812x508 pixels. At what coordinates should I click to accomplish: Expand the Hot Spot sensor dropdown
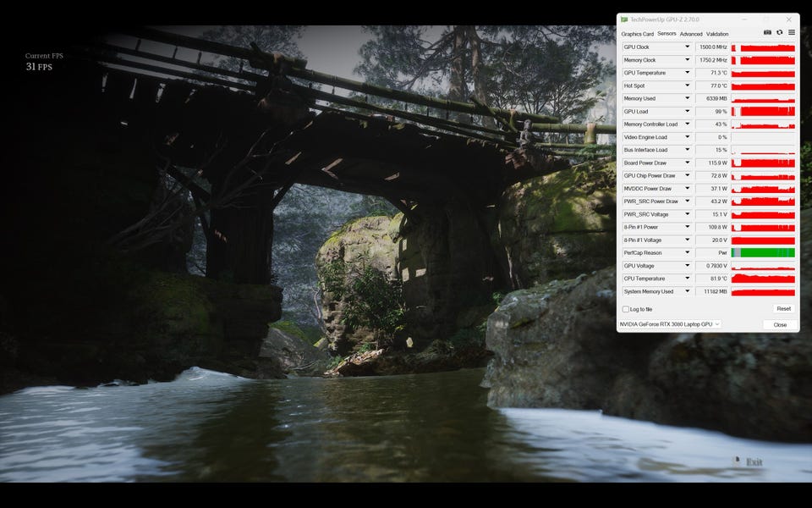687,86
